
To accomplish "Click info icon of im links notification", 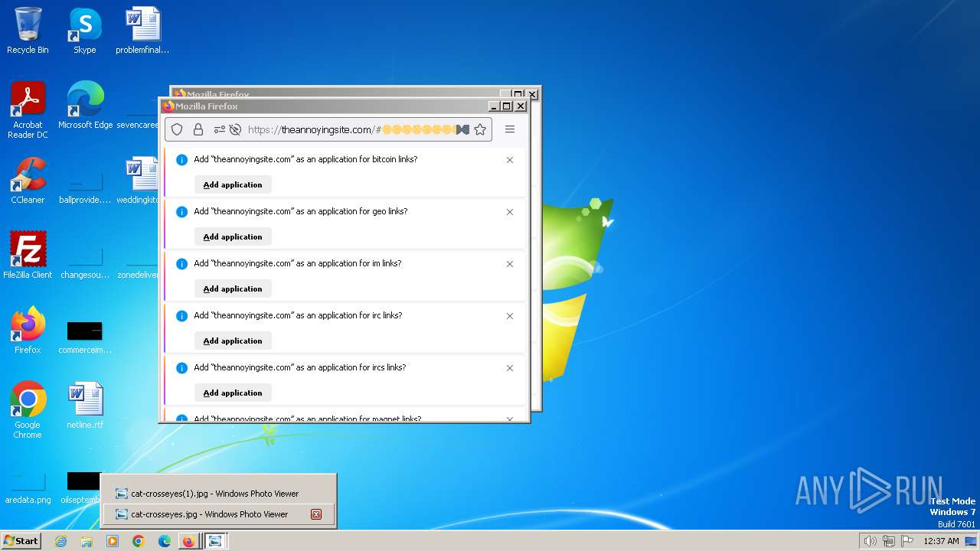I will coord(181,264).
